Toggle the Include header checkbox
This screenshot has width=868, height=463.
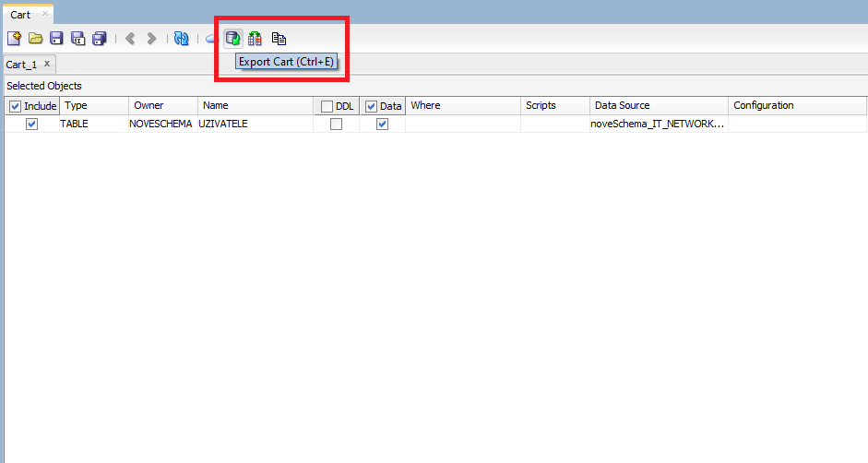pos(16,106)
